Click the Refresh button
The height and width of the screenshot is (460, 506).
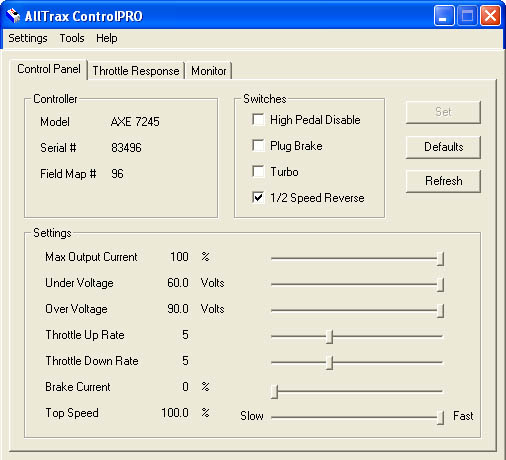tap(443, 181)
